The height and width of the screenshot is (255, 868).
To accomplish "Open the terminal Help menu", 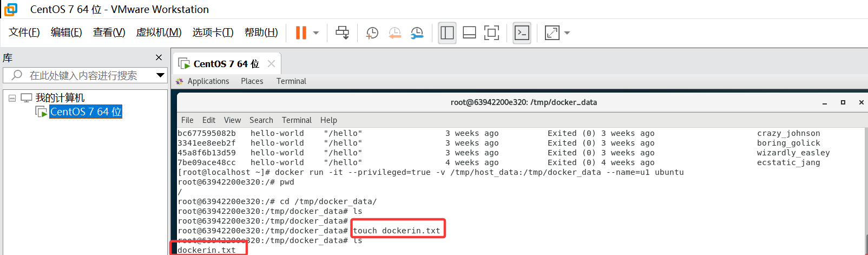I will pyautogui.click(x=328, y=120).
